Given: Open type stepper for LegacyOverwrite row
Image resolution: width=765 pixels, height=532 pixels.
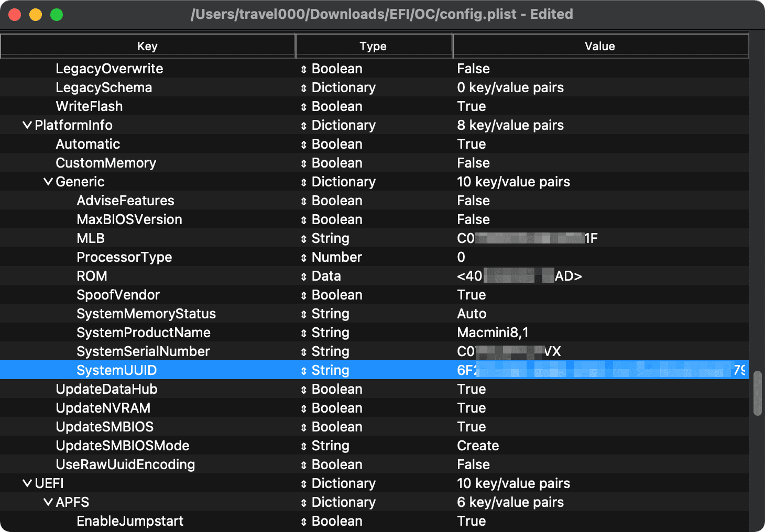Looking at the screenshot, I should (x=303, y=69).
